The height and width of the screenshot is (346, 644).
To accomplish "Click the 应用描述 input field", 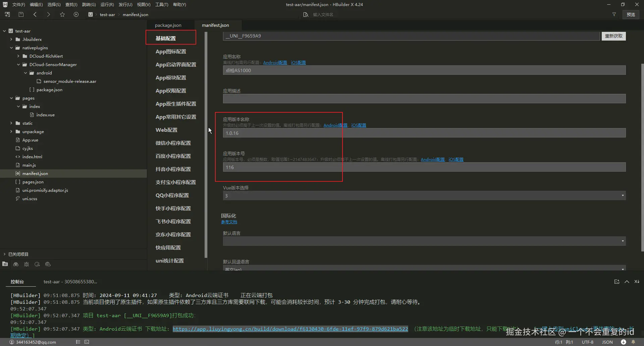I will 424,99.
